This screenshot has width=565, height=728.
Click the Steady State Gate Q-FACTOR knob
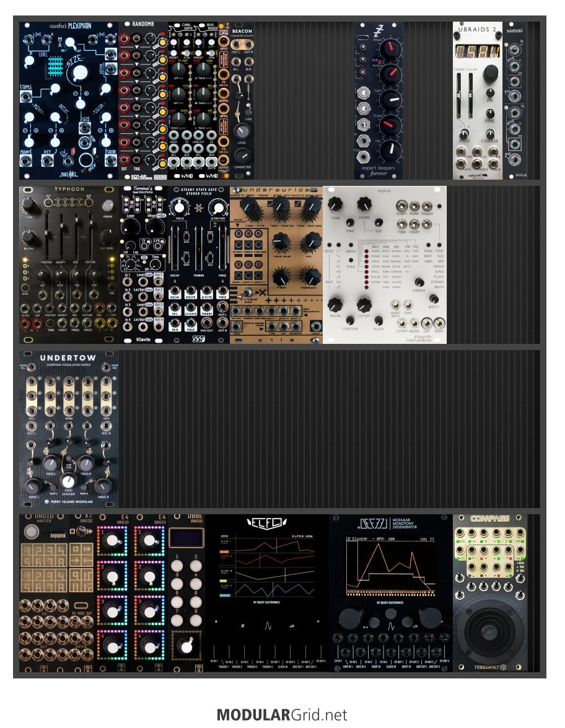pos(217,207)
